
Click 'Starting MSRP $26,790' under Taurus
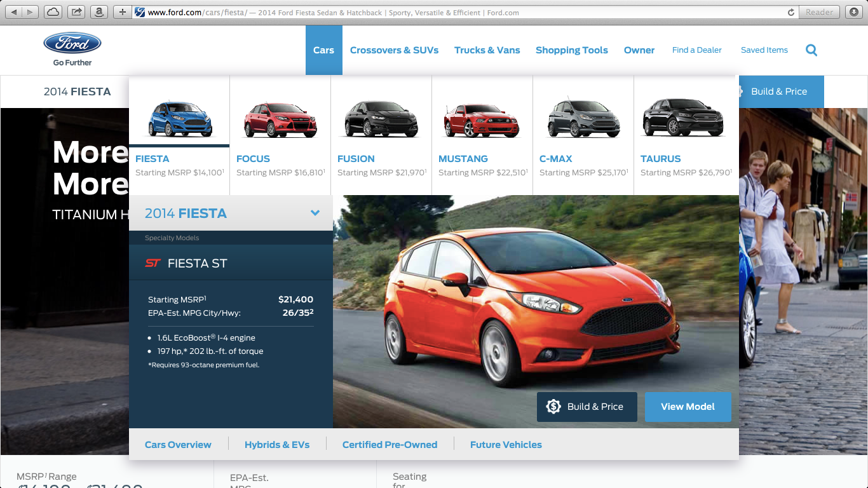coord(686,173)
